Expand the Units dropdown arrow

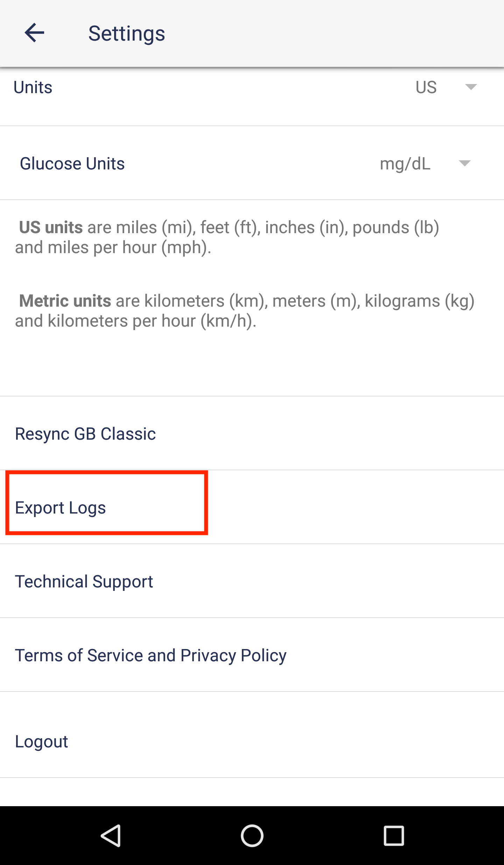click(471, 87)
